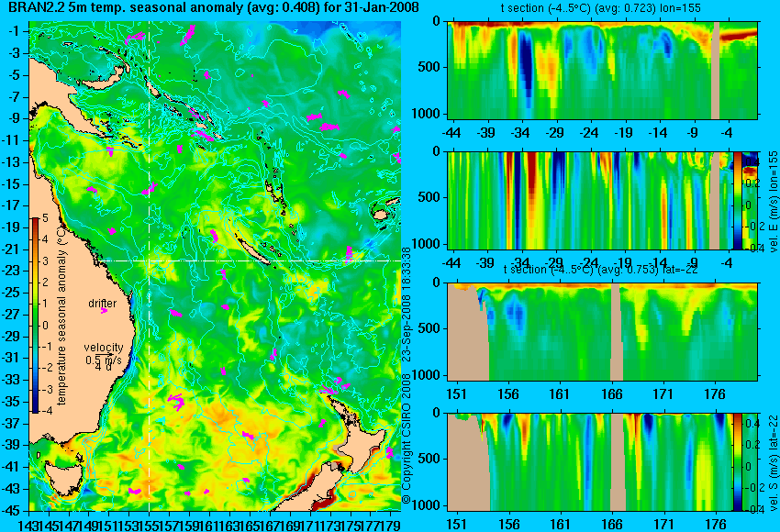Click the '-39' latitude label on map axis
780x532 pixels.
pos(13,445)
